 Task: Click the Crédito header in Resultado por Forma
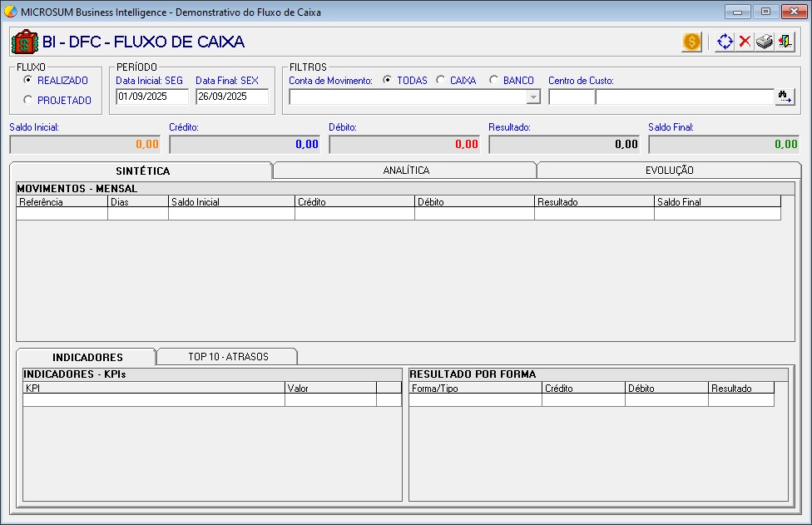click(x=584, y=388)
